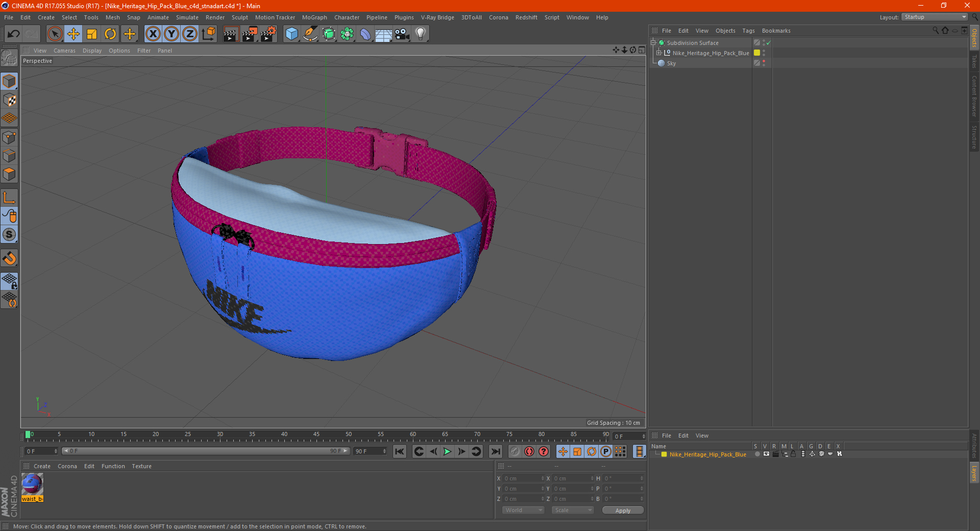
Task: Open the Content Browser side tab
Action: tap(974, 96)
